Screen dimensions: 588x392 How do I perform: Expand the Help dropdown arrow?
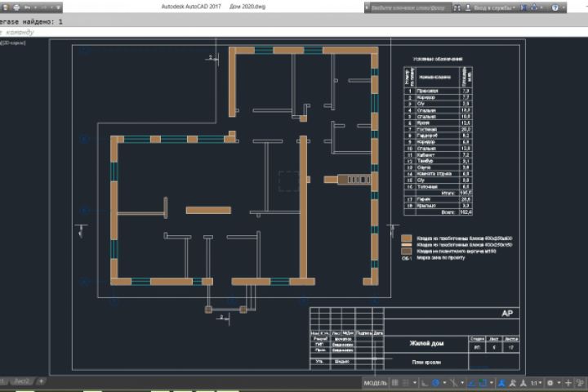[x=563, y=7]
